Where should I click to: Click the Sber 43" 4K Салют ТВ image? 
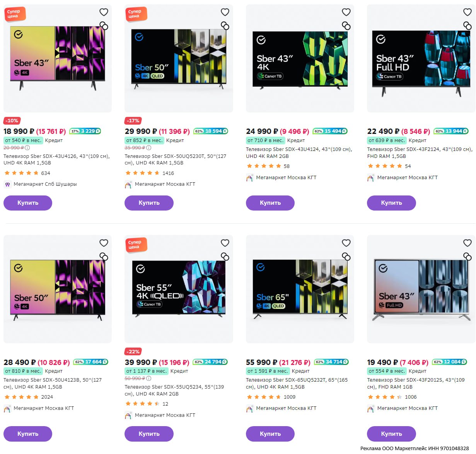[x=300, y=59]
